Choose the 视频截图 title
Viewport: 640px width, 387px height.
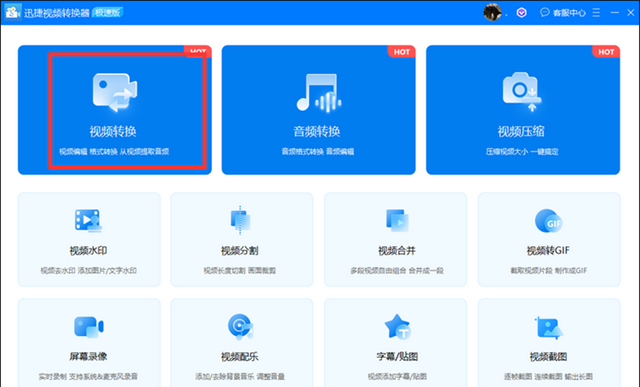pyautogui.click(x=548, y=356)
